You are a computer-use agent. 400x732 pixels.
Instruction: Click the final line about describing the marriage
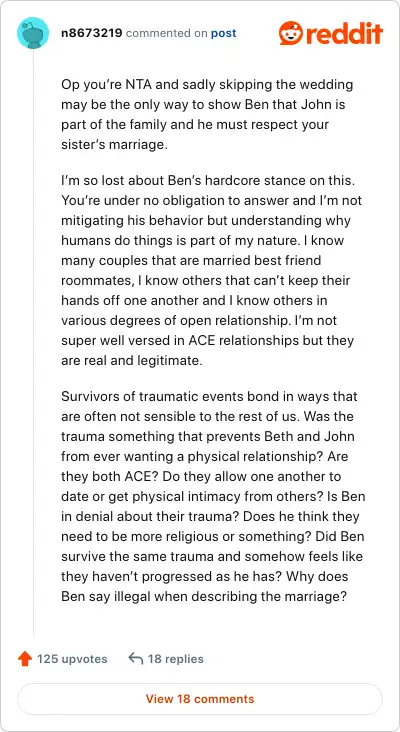click(x=205, y=597)
